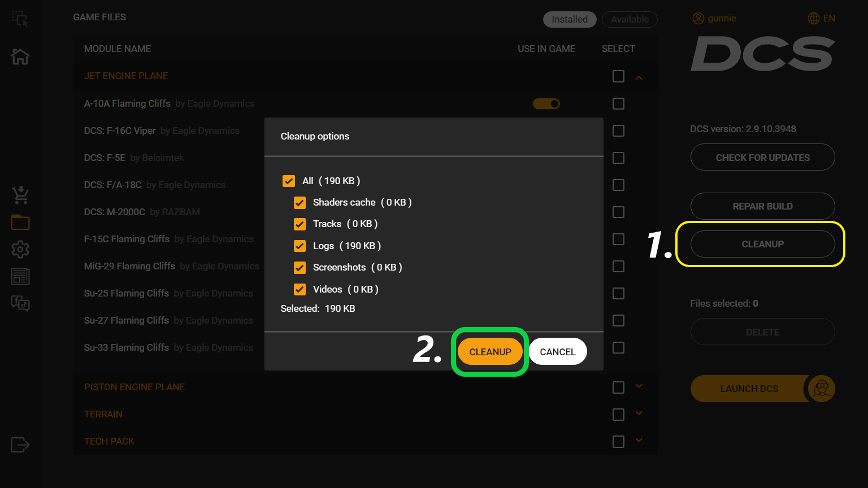Uncheck the All cleanup option
Image resolution: width=868 pixels, height=488 pixels.
coord(289,181)
